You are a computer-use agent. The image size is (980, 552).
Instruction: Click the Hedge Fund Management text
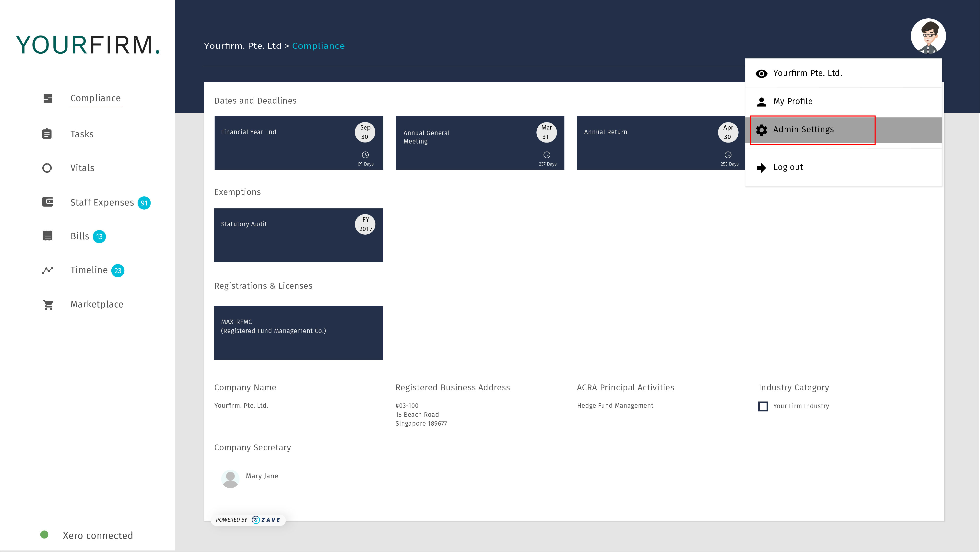[x=615, y=406]
